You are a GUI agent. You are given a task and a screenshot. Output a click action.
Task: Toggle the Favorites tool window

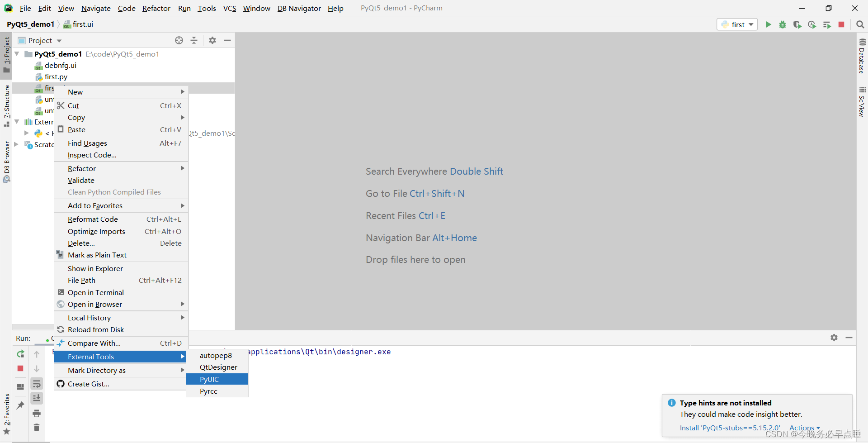6,414
